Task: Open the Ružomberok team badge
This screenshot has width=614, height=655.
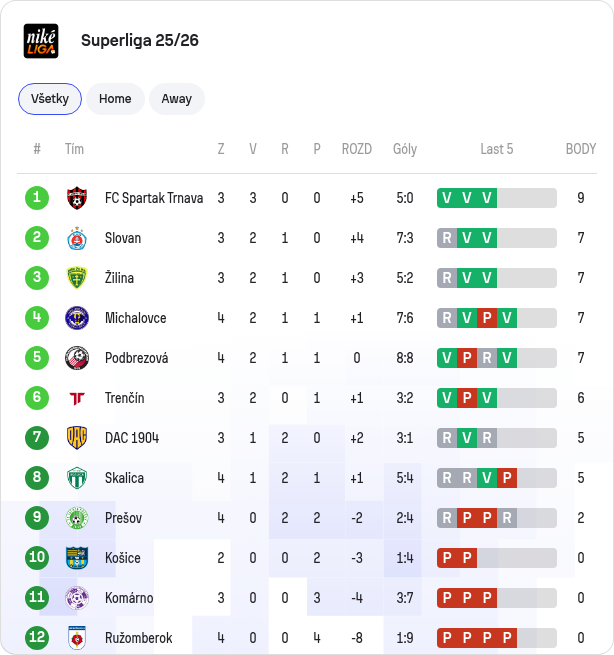Action: coord(77,638)
